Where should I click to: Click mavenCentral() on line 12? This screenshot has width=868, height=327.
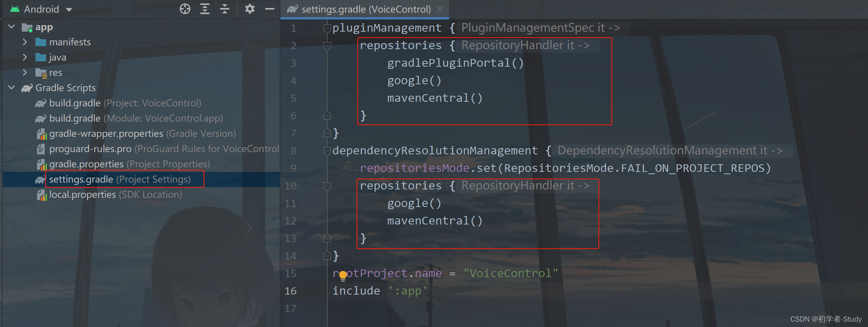[435, 221]
